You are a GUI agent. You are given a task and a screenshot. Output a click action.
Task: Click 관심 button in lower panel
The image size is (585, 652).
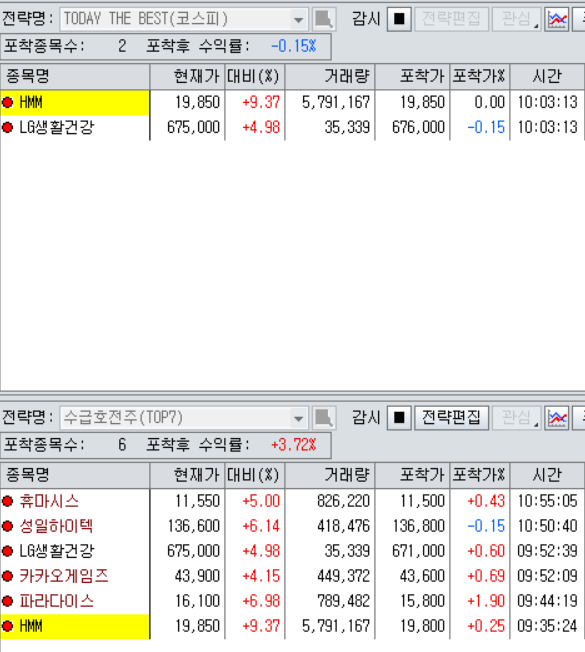517,418
